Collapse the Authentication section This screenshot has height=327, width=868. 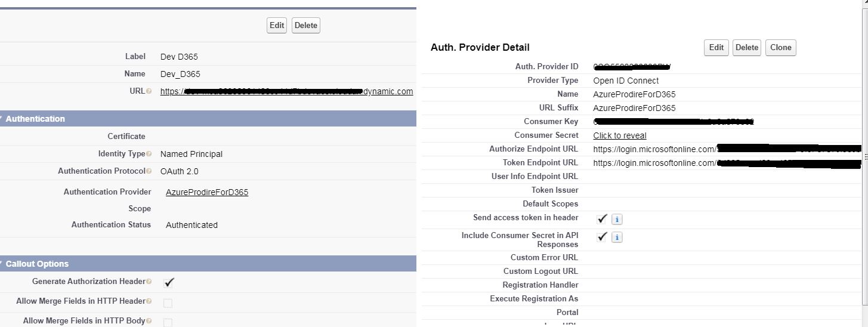pos(2,119)
